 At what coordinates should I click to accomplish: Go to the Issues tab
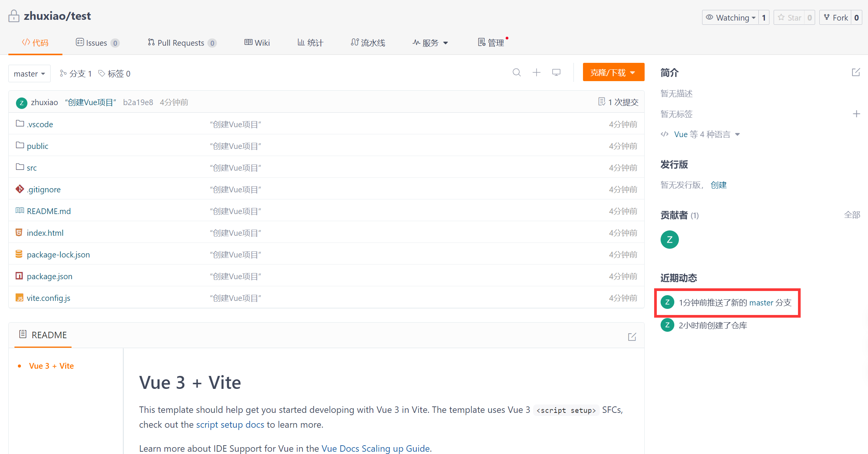pos(96,43)
